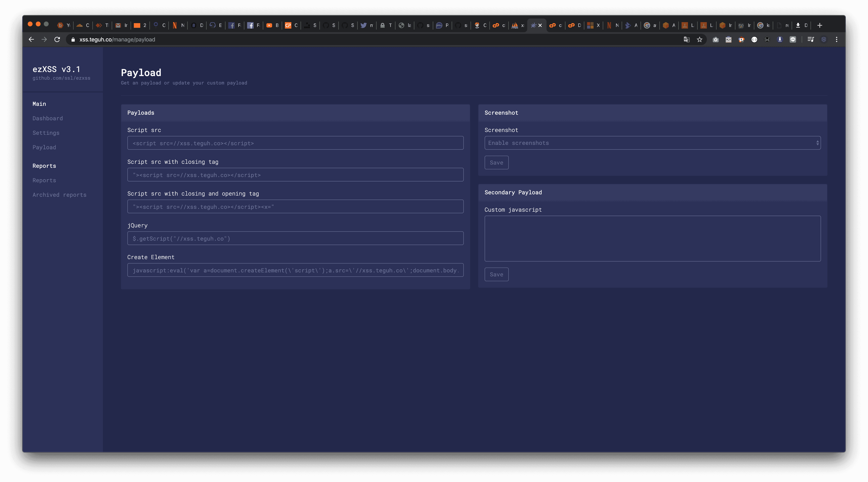Bookmark this page with the star icon
This screenshot has height=482, width=868.
pos(699,39)
